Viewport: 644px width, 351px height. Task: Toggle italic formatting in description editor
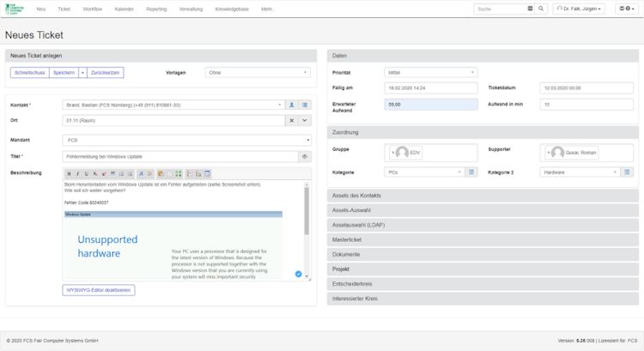77,173
